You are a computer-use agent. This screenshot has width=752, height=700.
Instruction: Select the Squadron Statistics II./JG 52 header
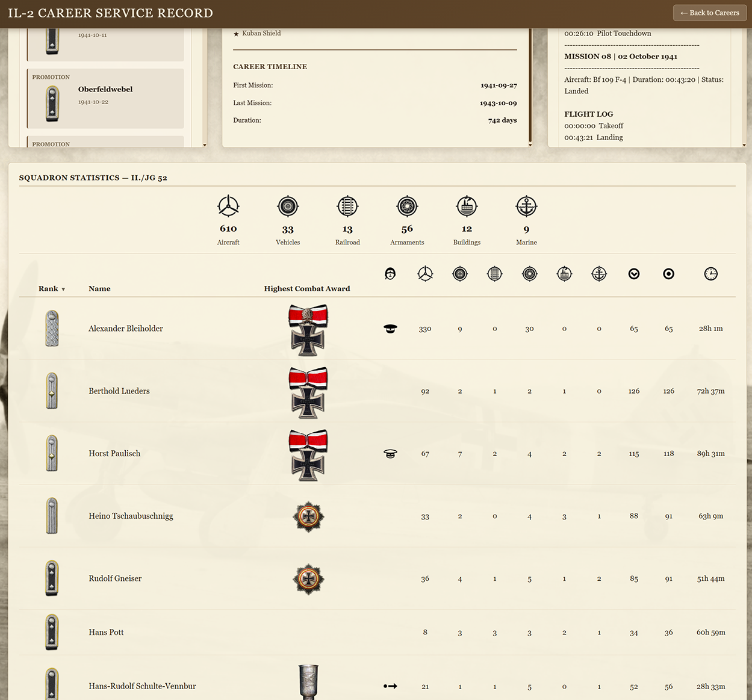[93, 178]
